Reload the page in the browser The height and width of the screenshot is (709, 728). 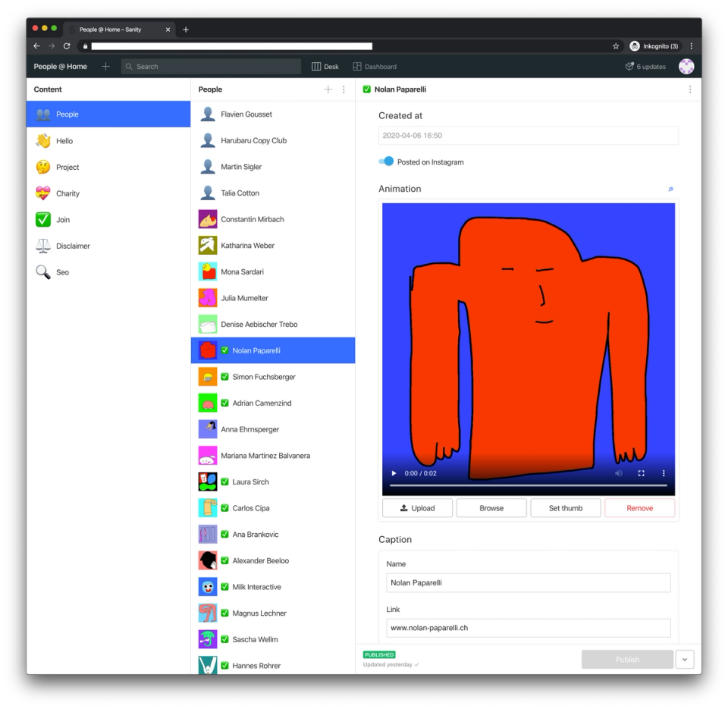click(x=67, y=46)
